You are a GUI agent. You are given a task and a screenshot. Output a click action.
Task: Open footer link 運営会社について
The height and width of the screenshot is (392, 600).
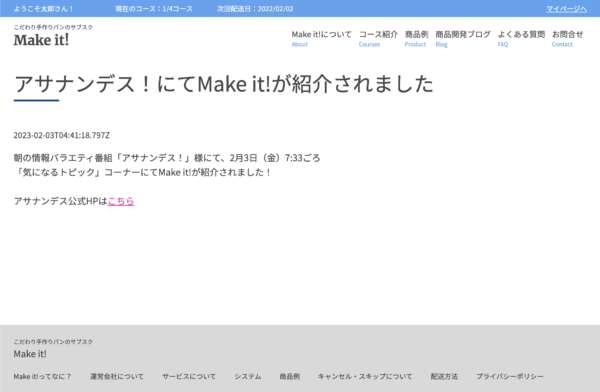click(117, 376)
